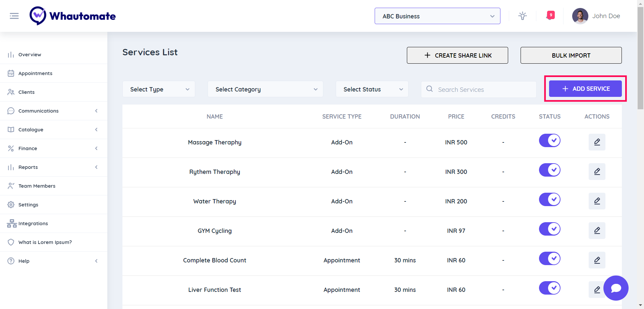
Task: Disable the Rythem Theraphy status toggle
Action: click(x=549, y=170)
